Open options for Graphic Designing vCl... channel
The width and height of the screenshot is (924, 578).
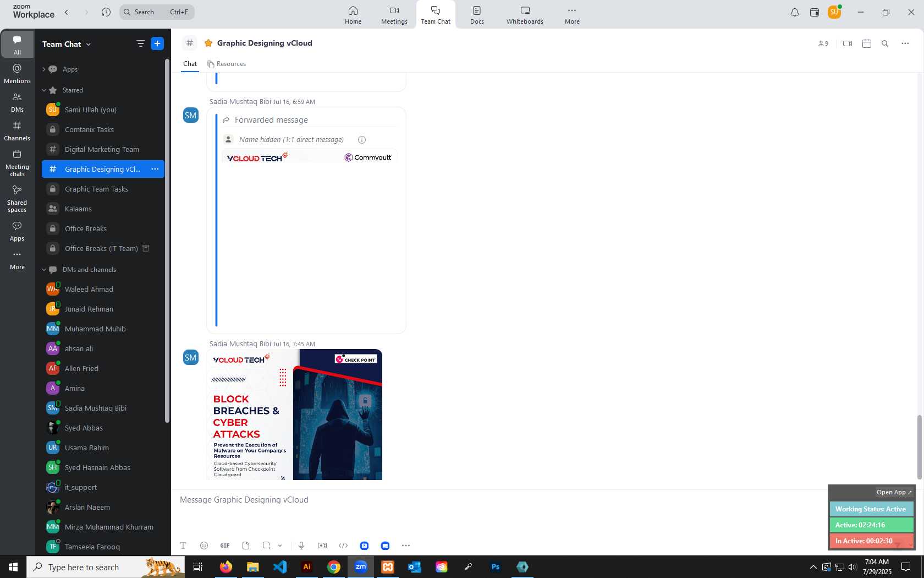point(155,169)
